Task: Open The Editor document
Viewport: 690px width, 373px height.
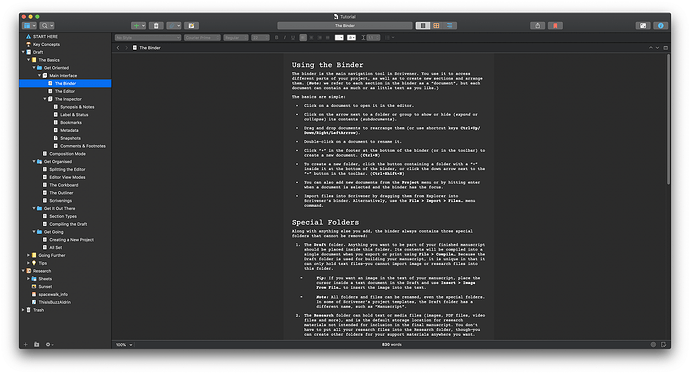Action: click(x=65, y=91)
